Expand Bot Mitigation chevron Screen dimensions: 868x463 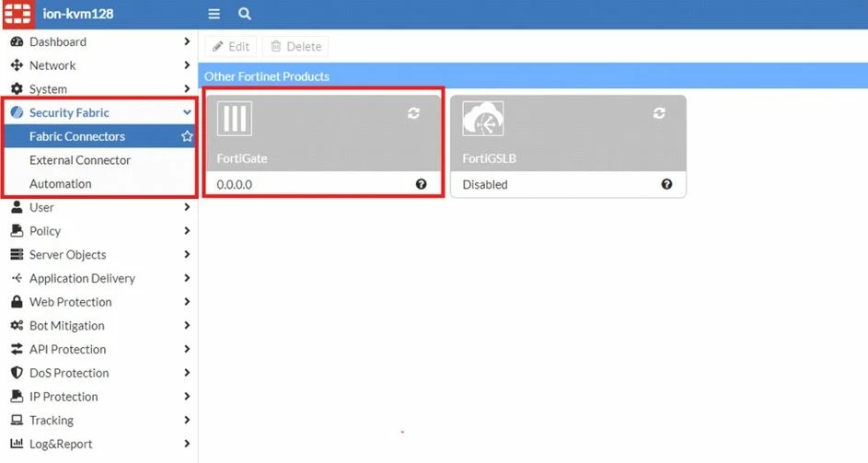pyautogui.click(x=187, y=325)
